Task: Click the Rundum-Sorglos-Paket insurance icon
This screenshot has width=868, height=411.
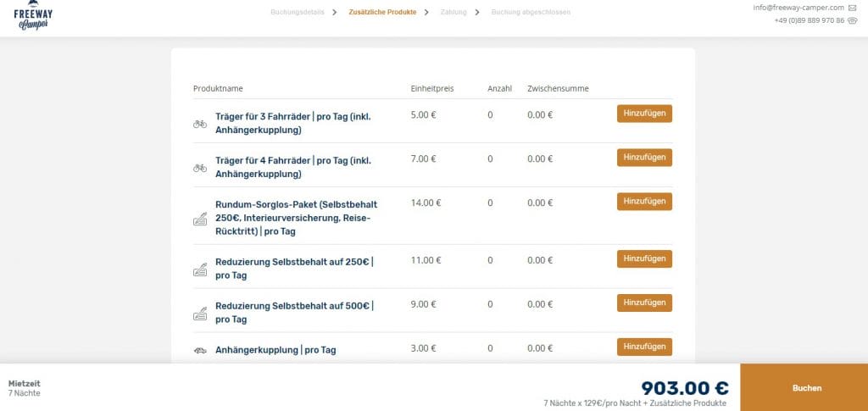Action: point(200,219)
